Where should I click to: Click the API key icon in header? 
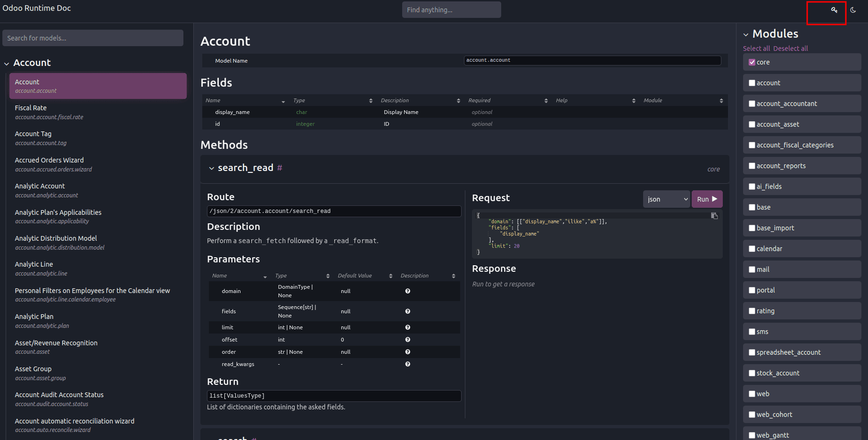[x=834, y=10]
